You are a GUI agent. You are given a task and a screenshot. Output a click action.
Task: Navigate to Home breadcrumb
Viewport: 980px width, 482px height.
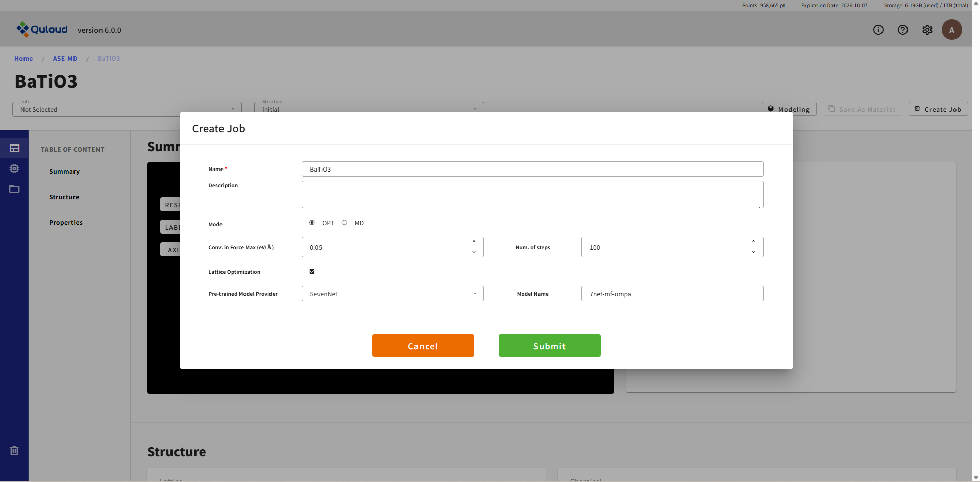click(23, 59)
